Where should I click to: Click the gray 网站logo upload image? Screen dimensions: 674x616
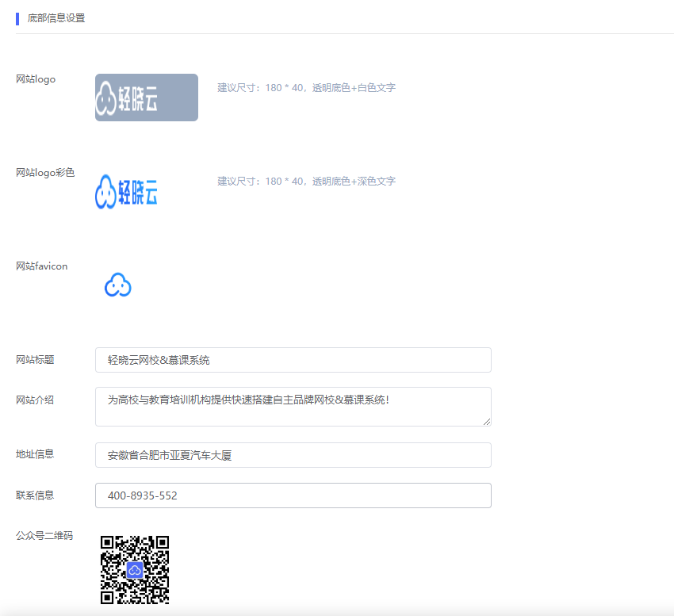(147, 98)
